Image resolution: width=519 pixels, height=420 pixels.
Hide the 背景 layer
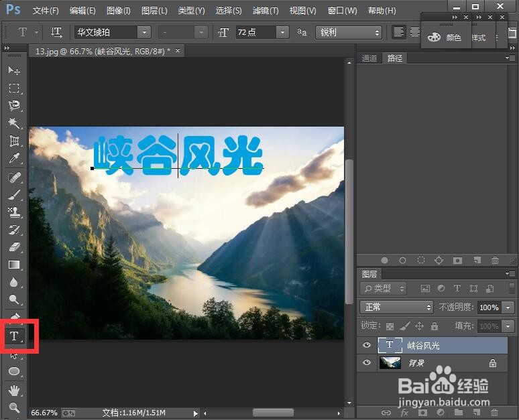[x=367, y=362]
